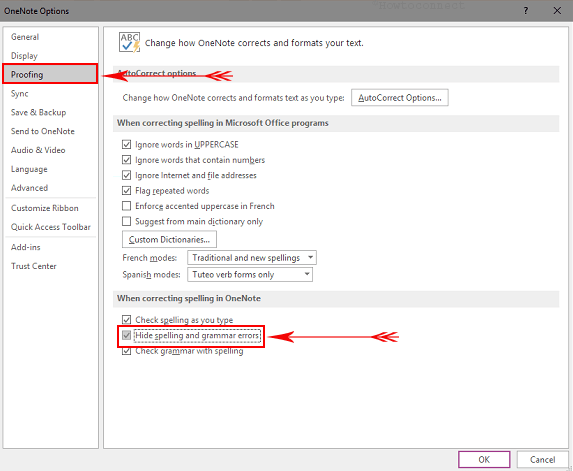Screen dimensions: 573x471
Task: Open Custom Dictionaries dialog
Action: 169,239
